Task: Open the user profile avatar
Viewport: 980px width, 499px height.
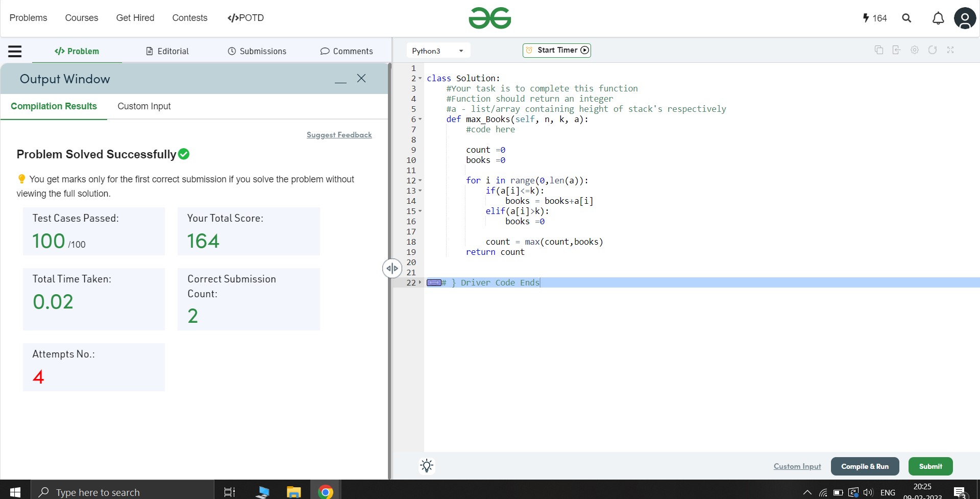Action: coord(965,18)
